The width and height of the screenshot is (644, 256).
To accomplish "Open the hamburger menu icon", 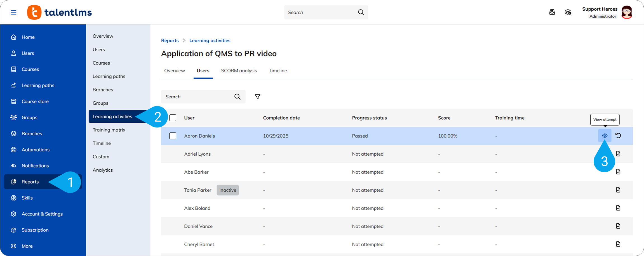I will [x=13, y=12].
